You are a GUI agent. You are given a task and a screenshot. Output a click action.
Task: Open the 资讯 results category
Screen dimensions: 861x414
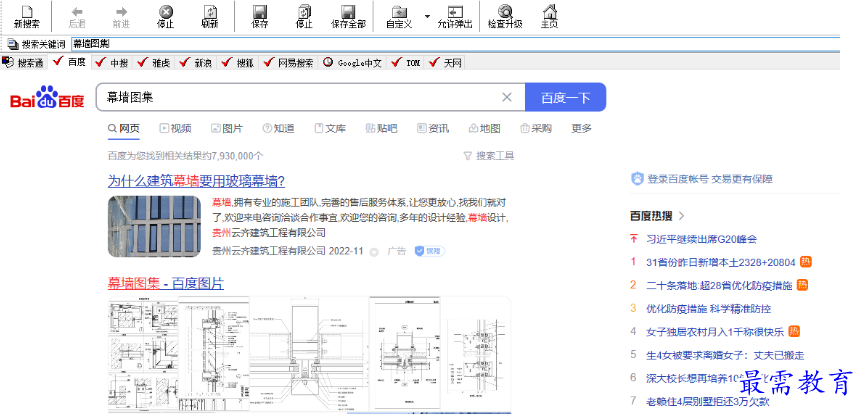[433, 128]
